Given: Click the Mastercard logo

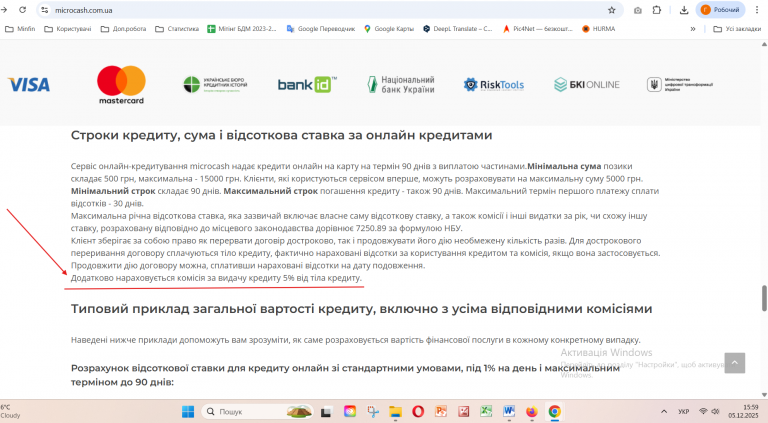Looking at the screenshot, I should tap(121, 85).
